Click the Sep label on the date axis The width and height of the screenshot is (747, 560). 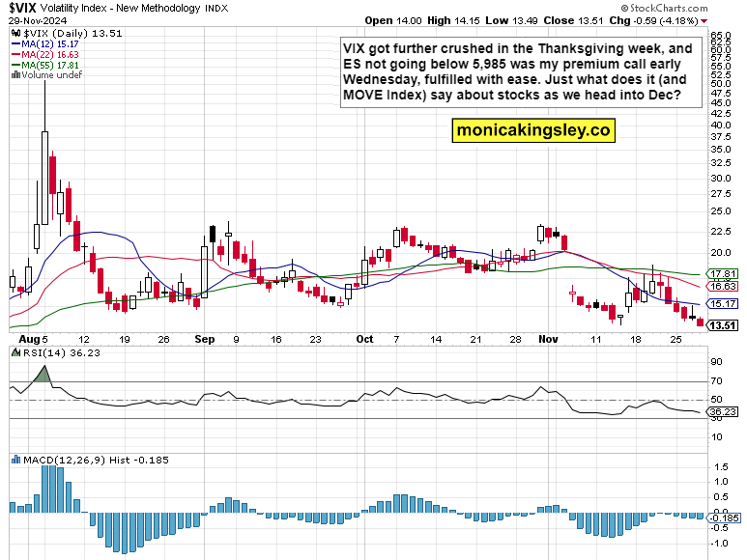point(204,340)
